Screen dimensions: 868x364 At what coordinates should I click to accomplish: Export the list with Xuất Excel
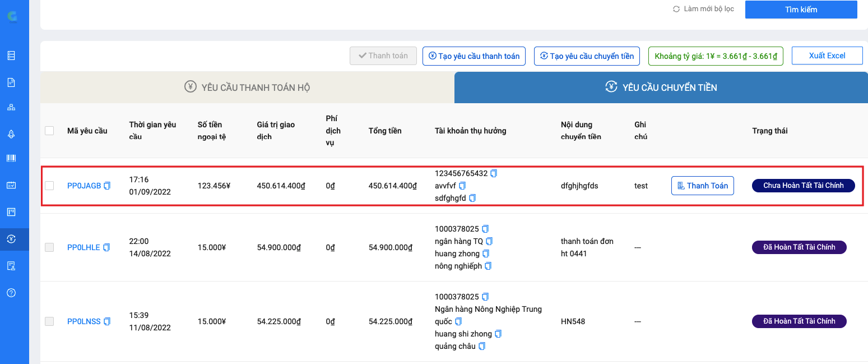(x=827, y=56)
